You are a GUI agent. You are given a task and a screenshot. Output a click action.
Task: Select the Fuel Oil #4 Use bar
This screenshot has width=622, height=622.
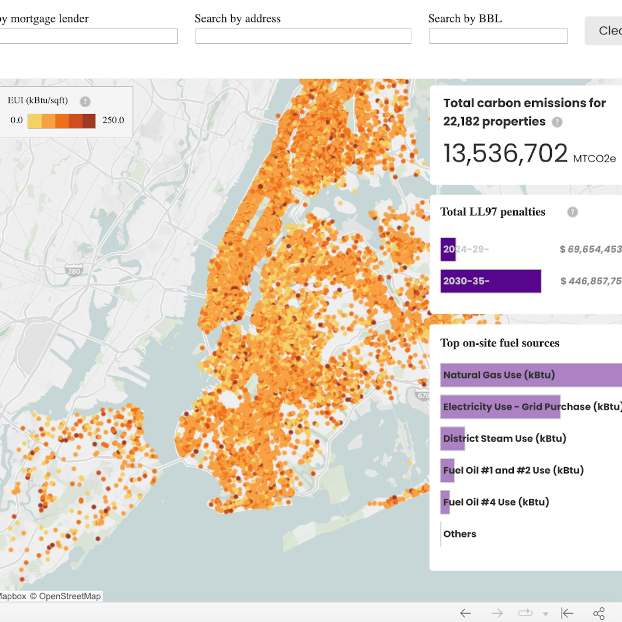point(447,502)
